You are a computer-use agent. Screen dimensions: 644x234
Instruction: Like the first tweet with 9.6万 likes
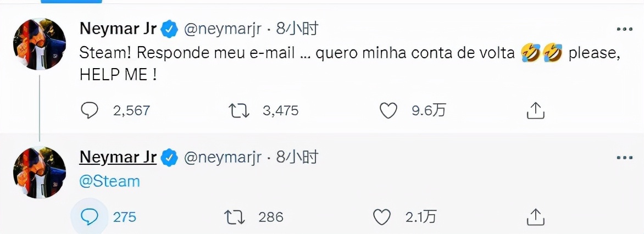point(388,111)
